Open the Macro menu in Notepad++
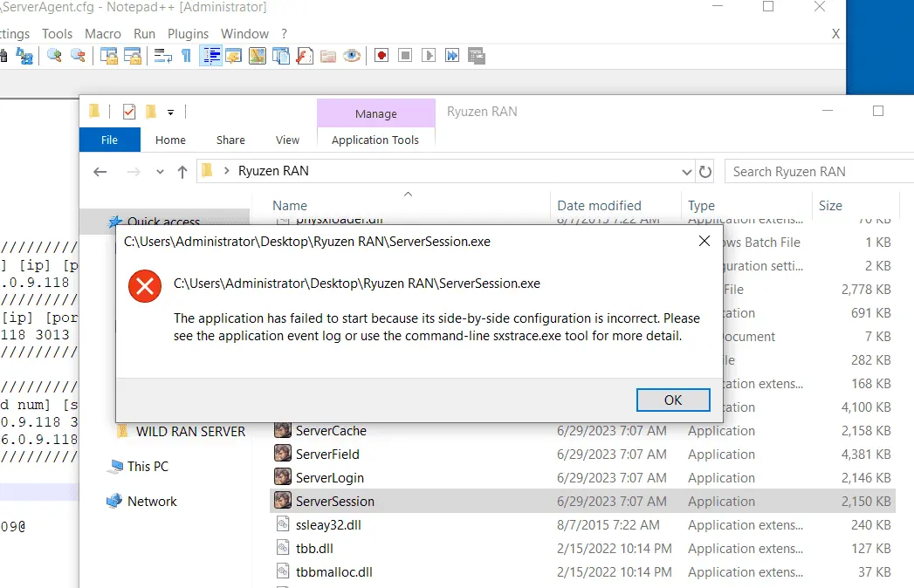914x588 pixels. (x=103, y=34)
